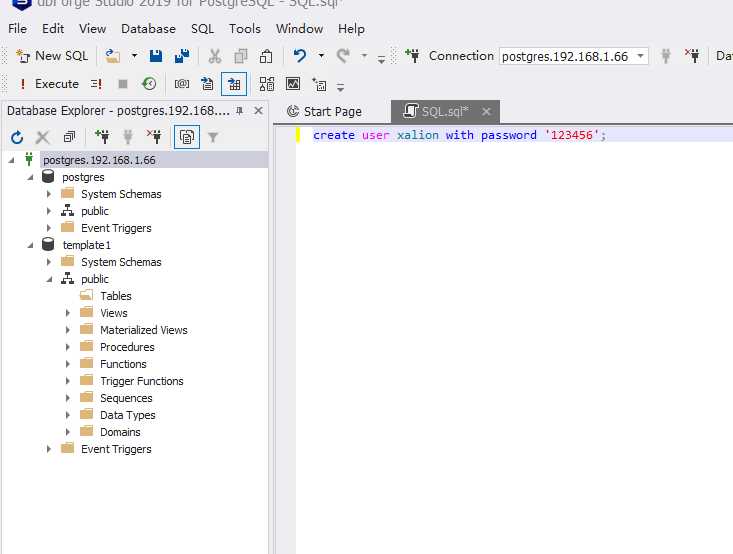Image resolution: width=733 pixels, height=554 pixels.
Task: Open the Undo history dropdown arrow
Action: (x=321, y=56)
